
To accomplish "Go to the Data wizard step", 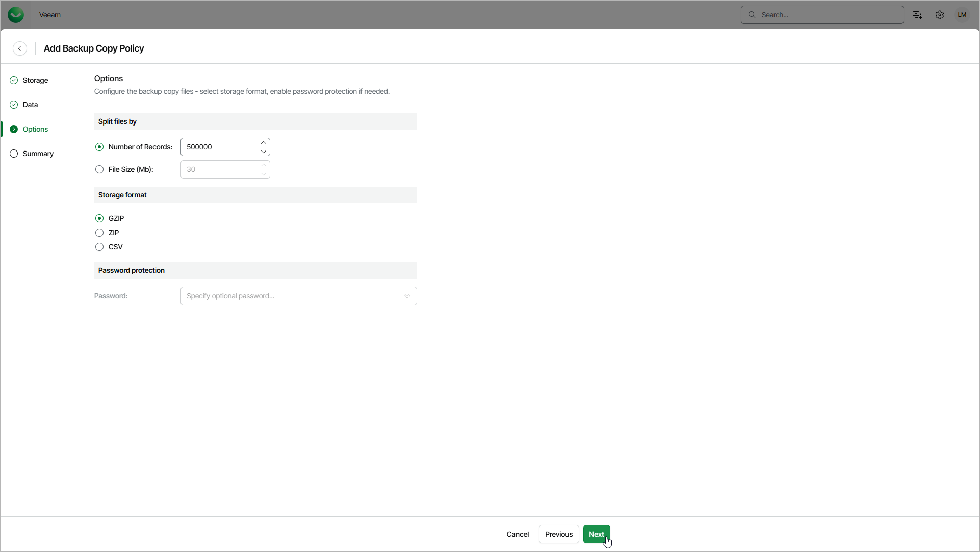I will tap(24, 105).
